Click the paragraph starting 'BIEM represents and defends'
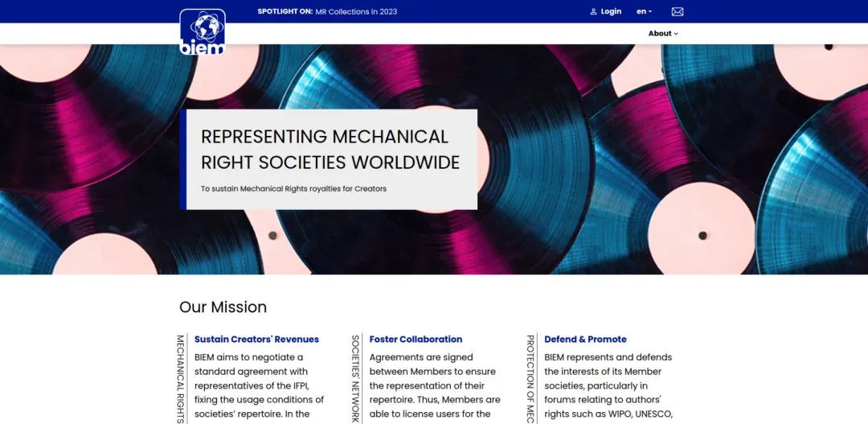 pos(608,386)
